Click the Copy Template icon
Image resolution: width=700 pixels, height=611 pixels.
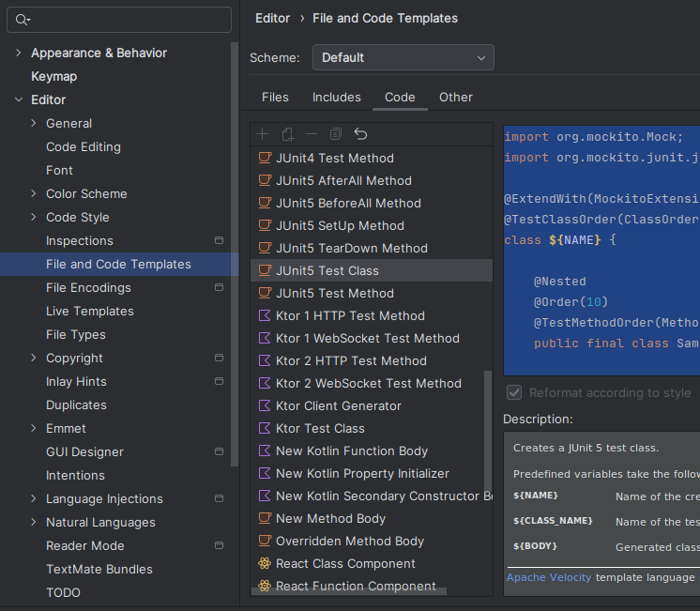tap(336, 134)
